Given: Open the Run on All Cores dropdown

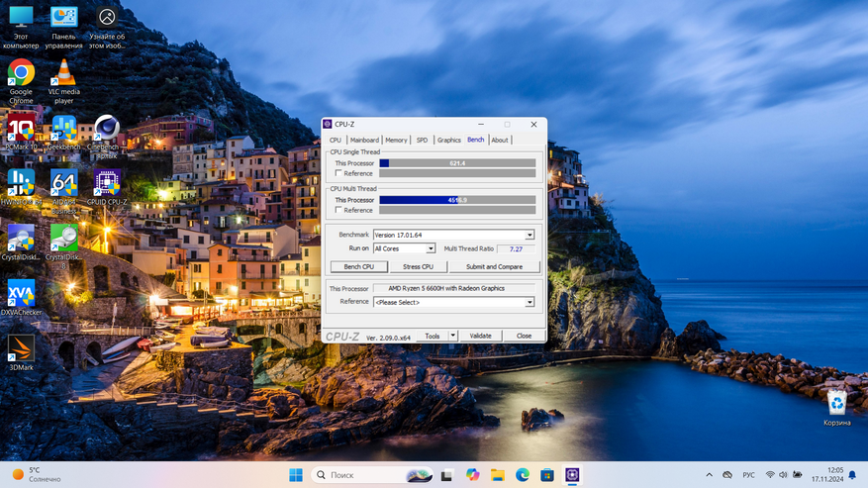Looking at the screenshot, I should (431, 248).
